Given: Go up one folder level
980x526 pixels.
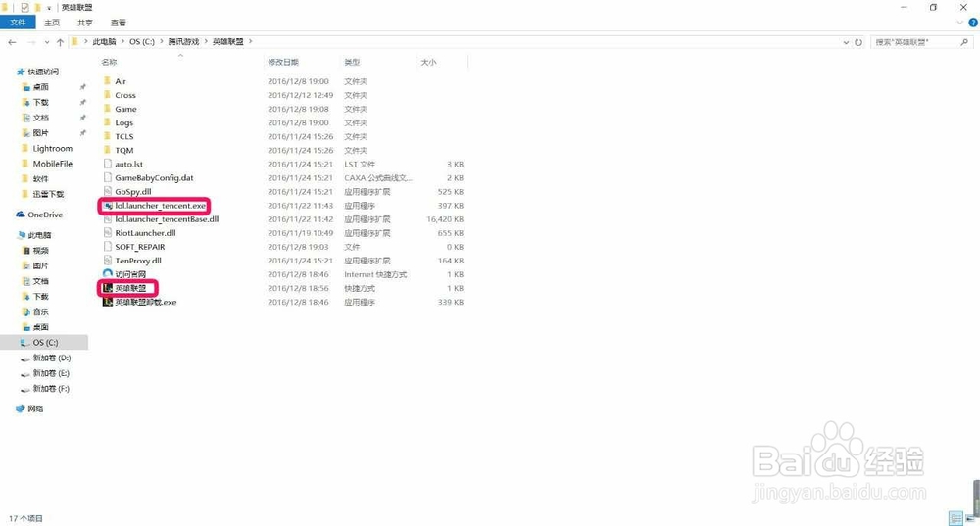Looking at the screenshot, I should point(60,42).
